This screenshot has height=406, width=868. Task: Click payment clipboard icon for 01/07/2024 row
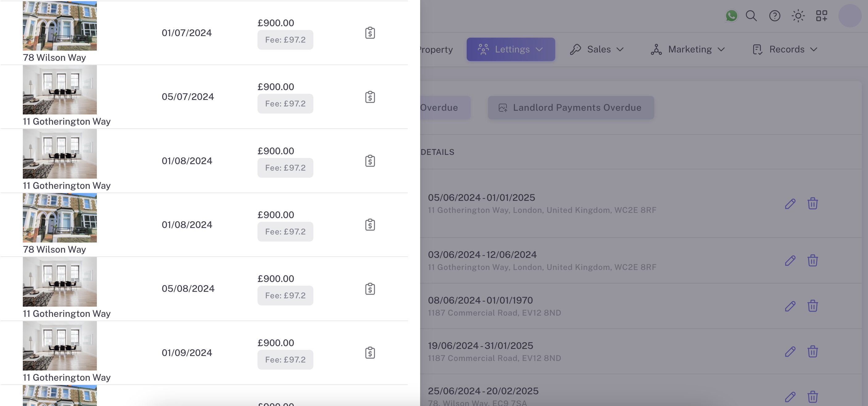click(370, 33)
